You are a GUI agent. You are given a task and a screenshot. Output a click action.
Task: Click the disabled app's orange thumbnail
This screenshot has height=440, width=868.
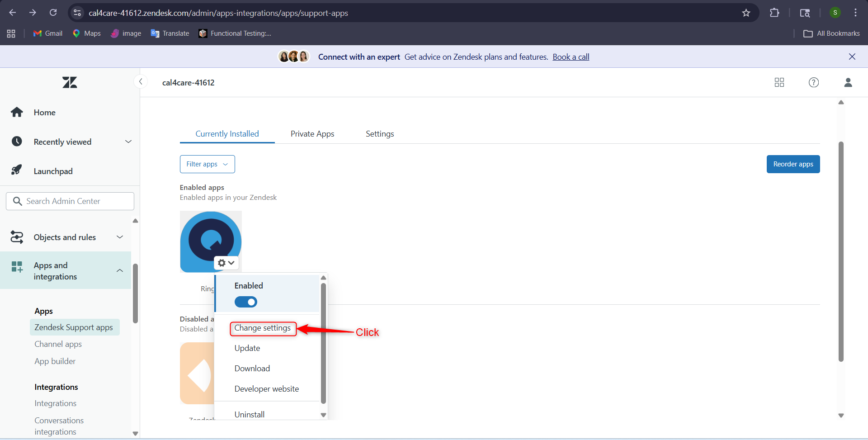pos(197,374)
